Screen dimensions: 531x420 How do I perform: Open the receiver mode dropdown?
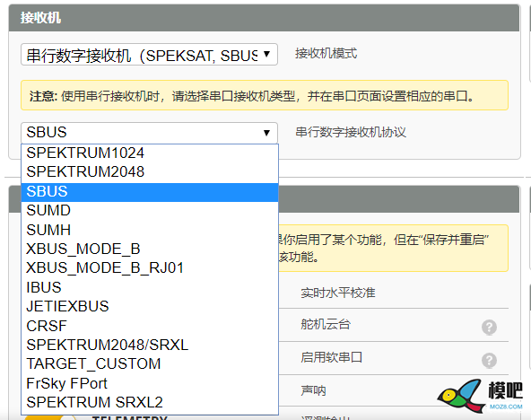[x=149, y=54]
